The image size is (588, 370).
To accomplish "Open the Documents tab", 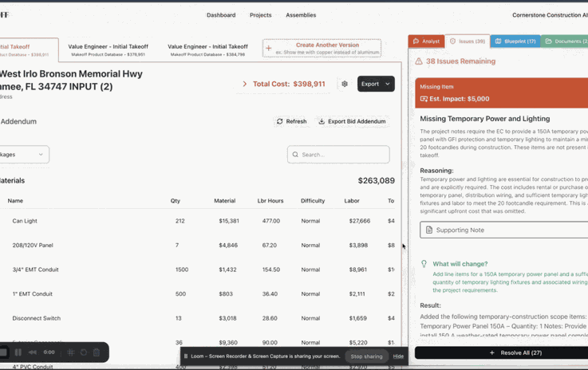I will (x=564, y=41).
